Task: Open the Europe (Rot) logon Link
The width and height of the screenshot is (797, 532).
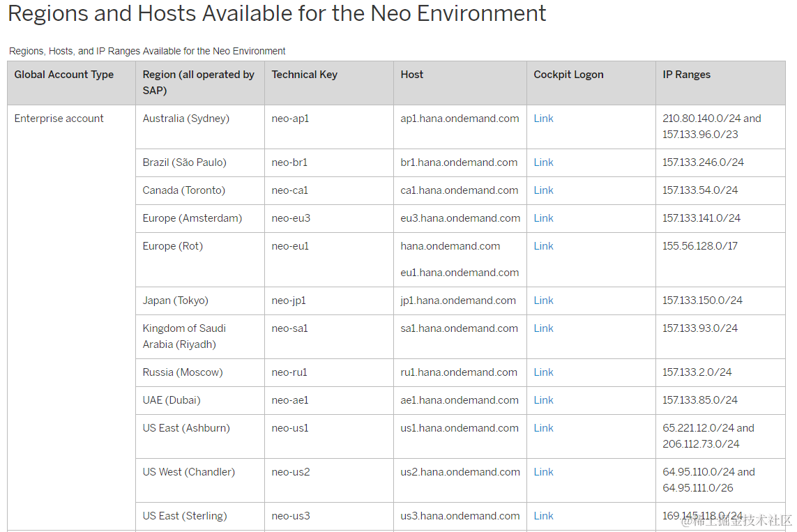Action: click(543, 246)
